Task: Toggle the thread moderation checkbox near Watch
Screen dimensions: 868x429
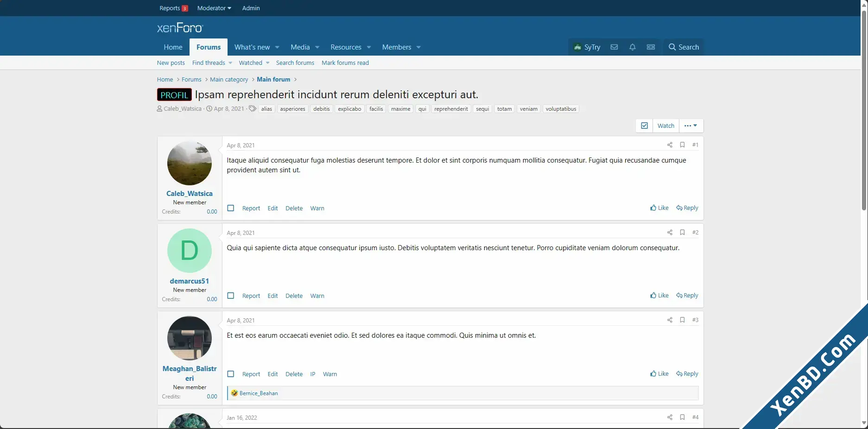Action: tap(644, 126)
